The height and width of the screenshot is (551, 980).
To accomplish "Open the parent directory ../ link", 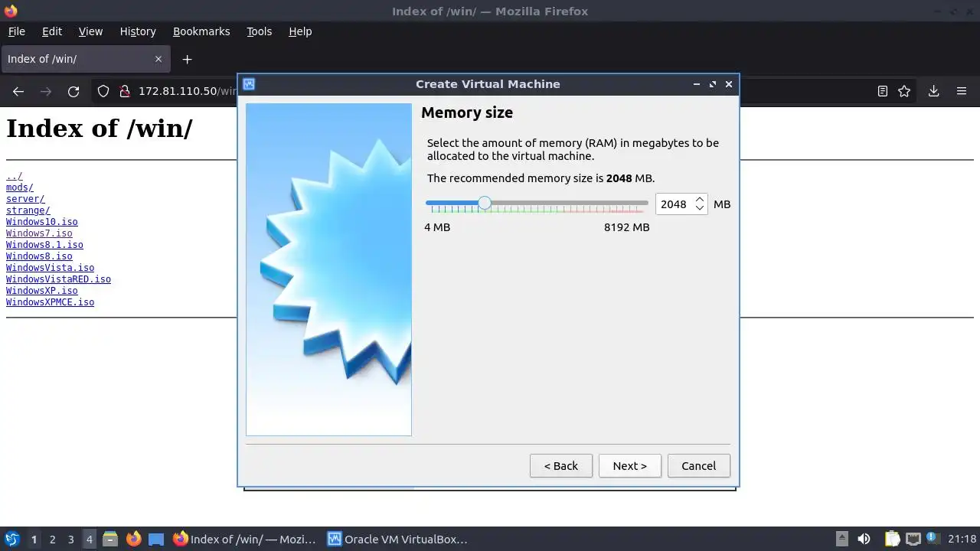I will 15,176.
